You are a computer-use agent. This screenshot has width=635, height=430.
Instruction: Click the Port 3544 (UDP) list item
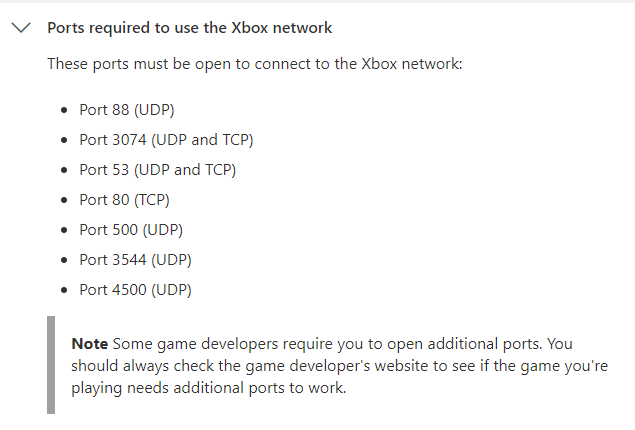point(135,260)
